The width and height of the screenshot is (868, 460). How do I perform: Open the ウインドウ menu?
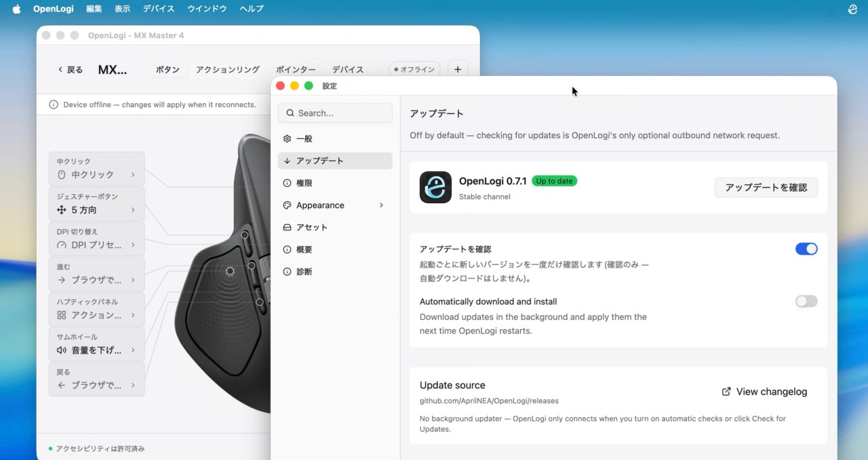coord(207,9)
